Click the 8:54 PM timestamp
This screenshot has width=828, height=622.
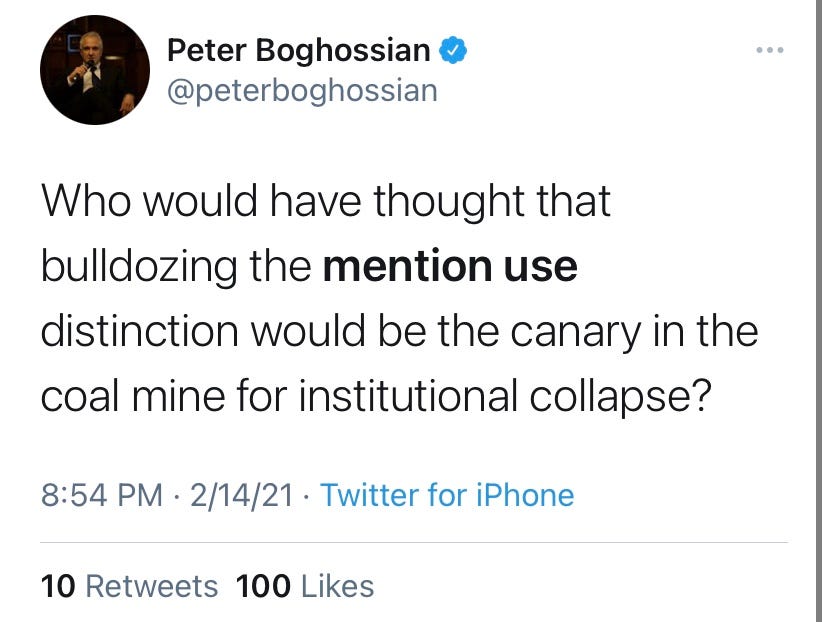(102, 495)
